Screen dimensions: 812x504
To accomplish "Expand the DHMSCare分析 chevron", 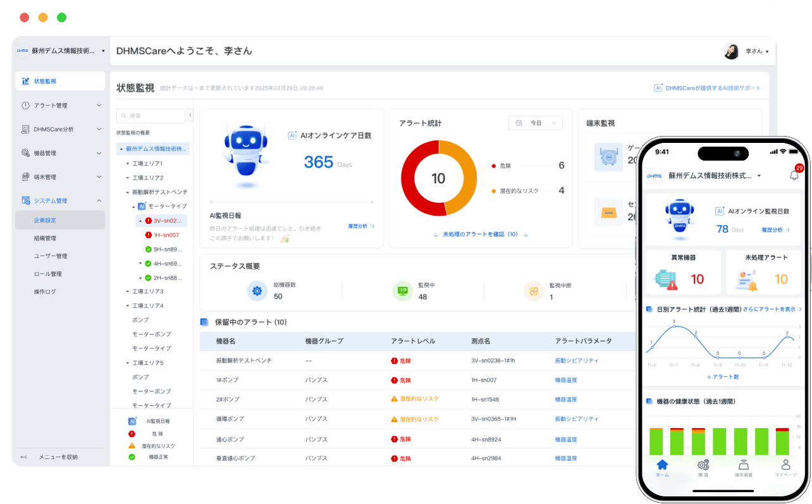I will click(x=99, y=129).
